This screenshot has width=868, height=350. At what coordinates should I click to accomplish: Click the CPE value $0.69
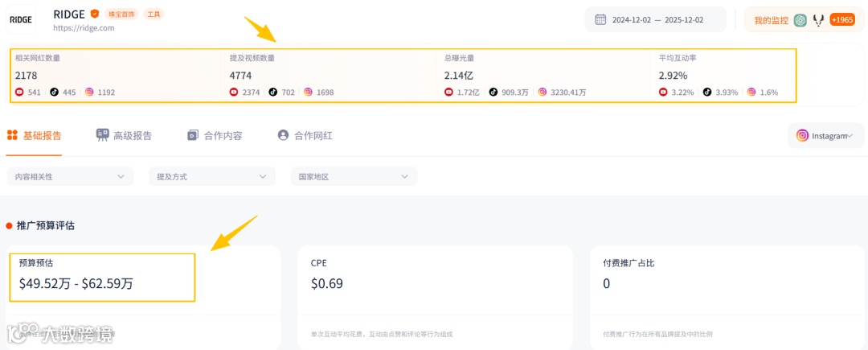point(327,284)
